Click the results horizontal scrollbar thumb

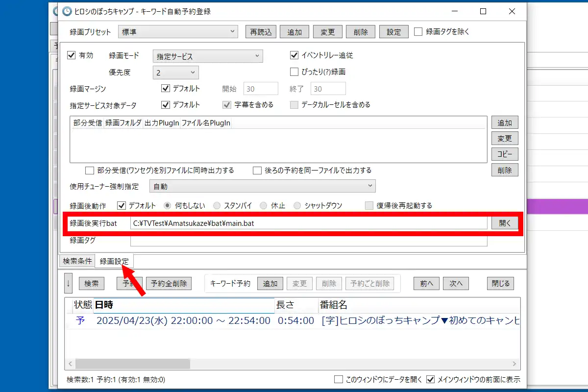[x=132, y=364]
